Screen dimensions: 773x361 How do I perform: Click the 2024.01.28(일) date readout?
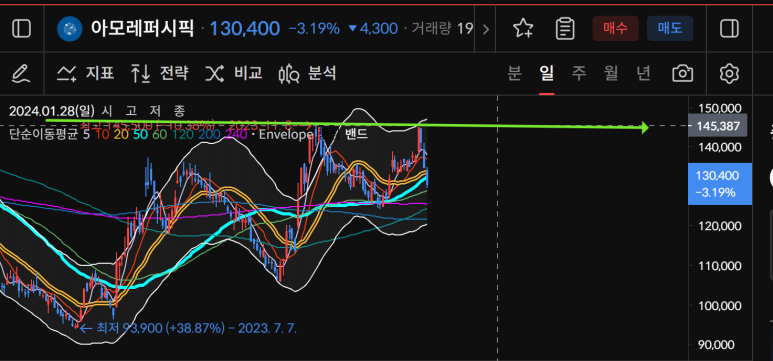tap(53, 111)
